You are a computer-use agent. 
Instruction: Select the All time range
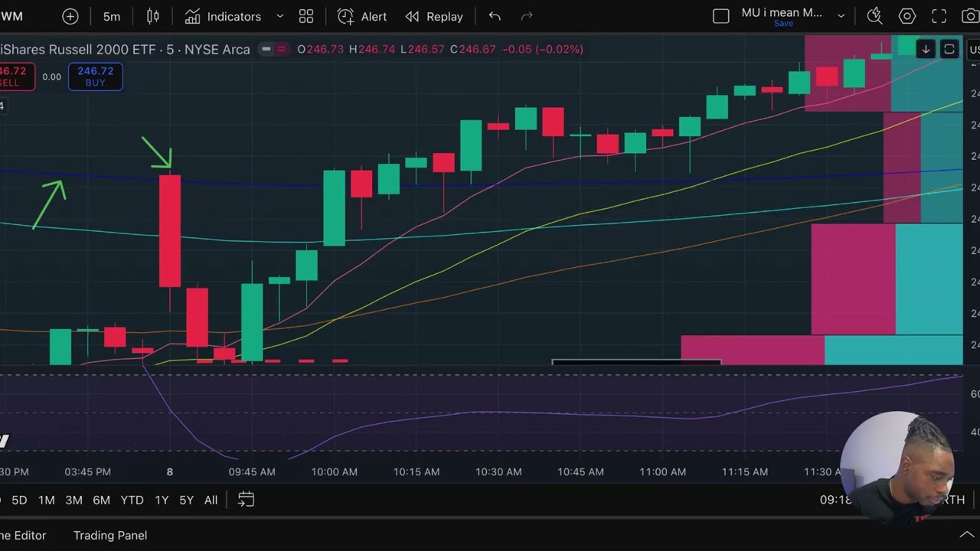pos(211,500)
